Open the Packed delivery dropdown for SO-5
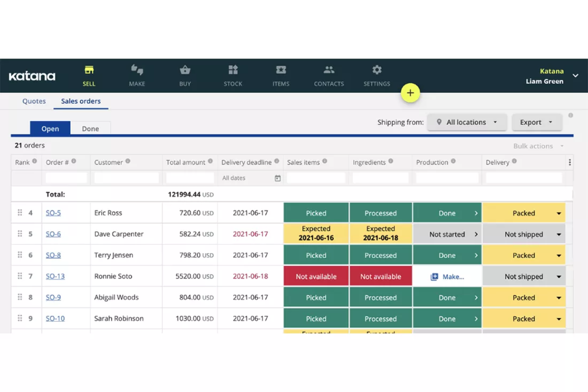The image size is (588, 392). [559, 213]
